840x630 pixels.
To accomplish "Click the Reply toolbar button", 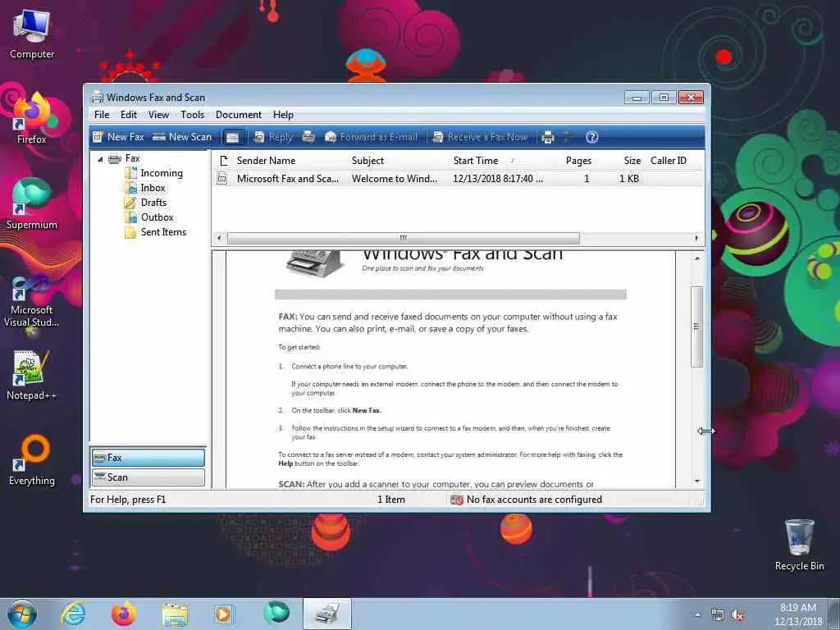I will [273, 137].
